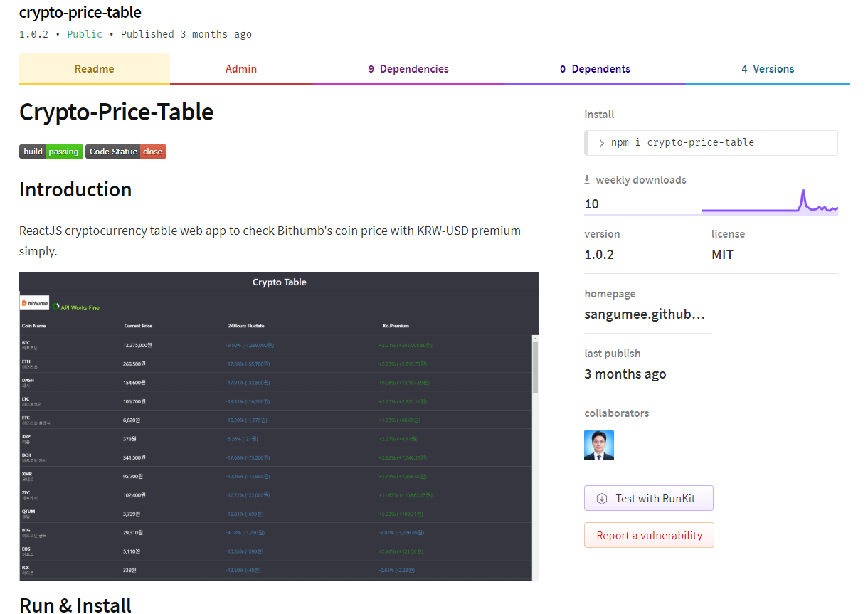Click the weekly downloads arrow icon
The width and height of the screenshot is (868, 614).
[588, 180]
